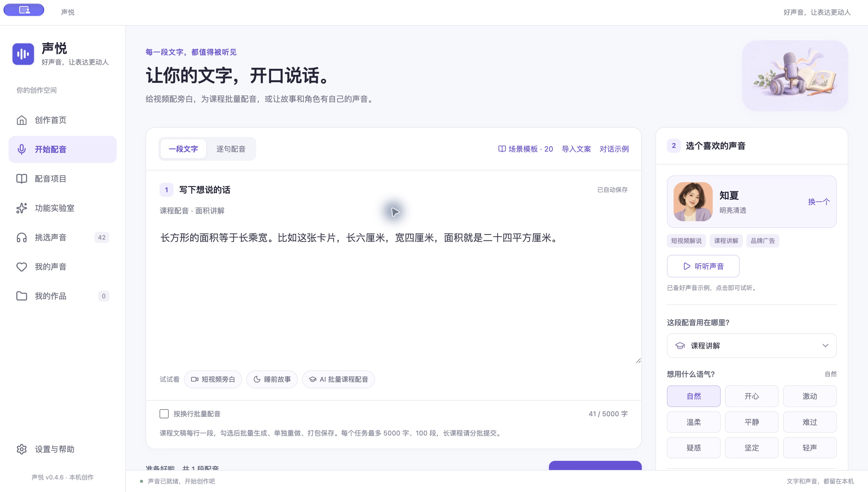Click the microphone icon beside 开始配音
Screen dimensions: 868x492
(x=22, y=149)
